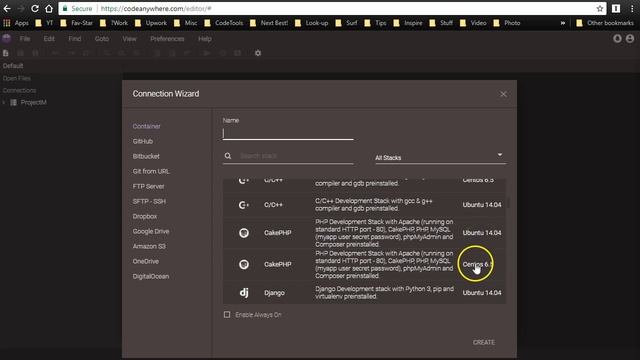Click the stack search magnifier icon
This screenshot has height=360, width=640.
228,156
